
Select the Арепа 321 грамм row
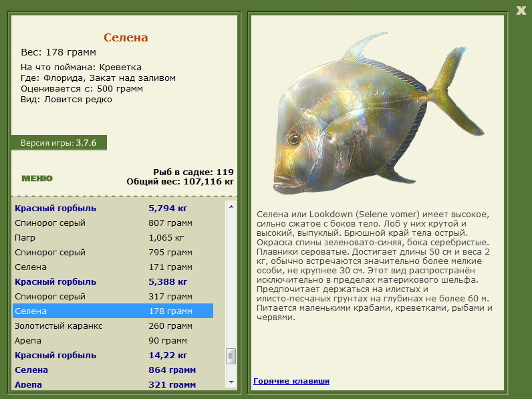pyautogui.click(x=113, y=384)
